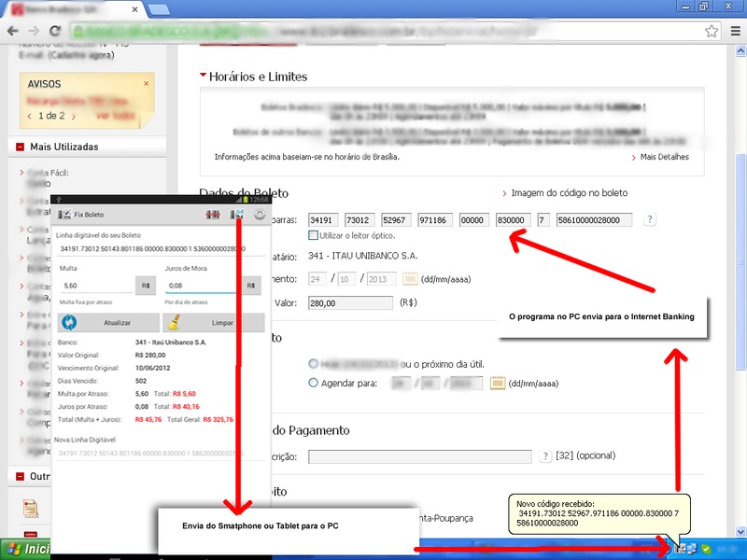Collapse the Outr... sidebar section
Screen dimensions: 747x560
pos(20,476)
